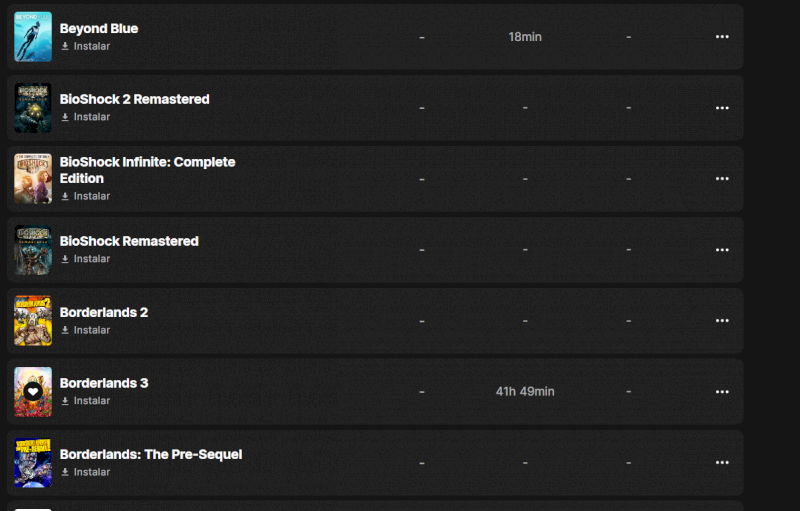This screenshot has width=800, height=511.
Task: Show more options for BioShock Remastered
Action: pyautogui.click(x=722, y=250)
